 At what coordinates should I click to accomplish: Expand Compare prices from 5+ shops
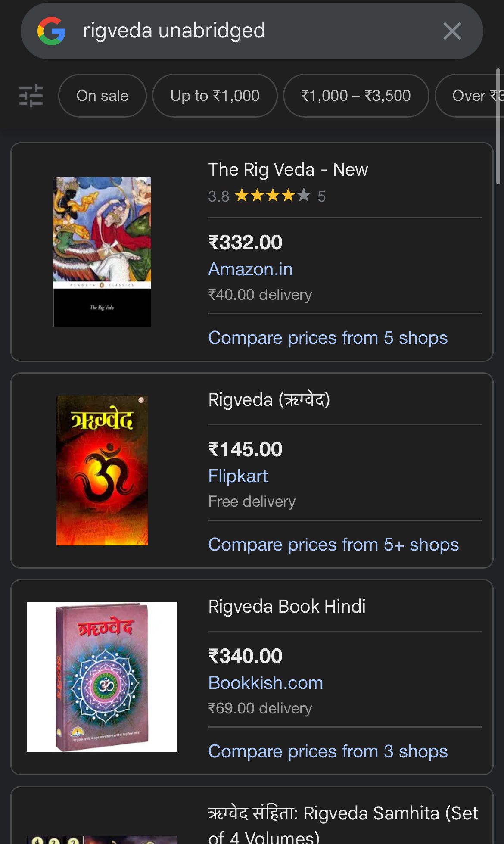tap(333, 545)
